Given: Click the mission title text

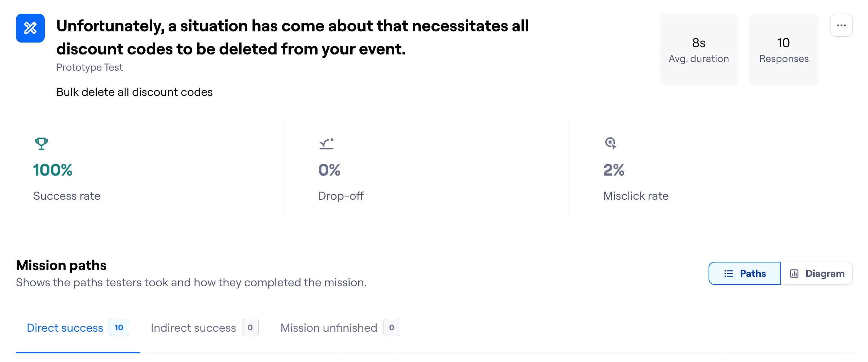Looking at the screenshot, I should point(292,37).
